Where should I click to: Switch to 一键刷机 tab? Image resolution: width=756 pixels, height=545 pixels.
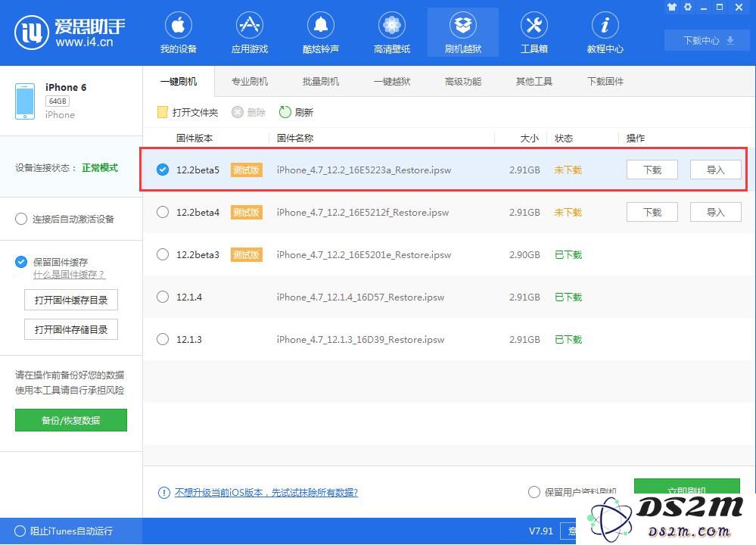pyautogui.click(x=179, y=82)
